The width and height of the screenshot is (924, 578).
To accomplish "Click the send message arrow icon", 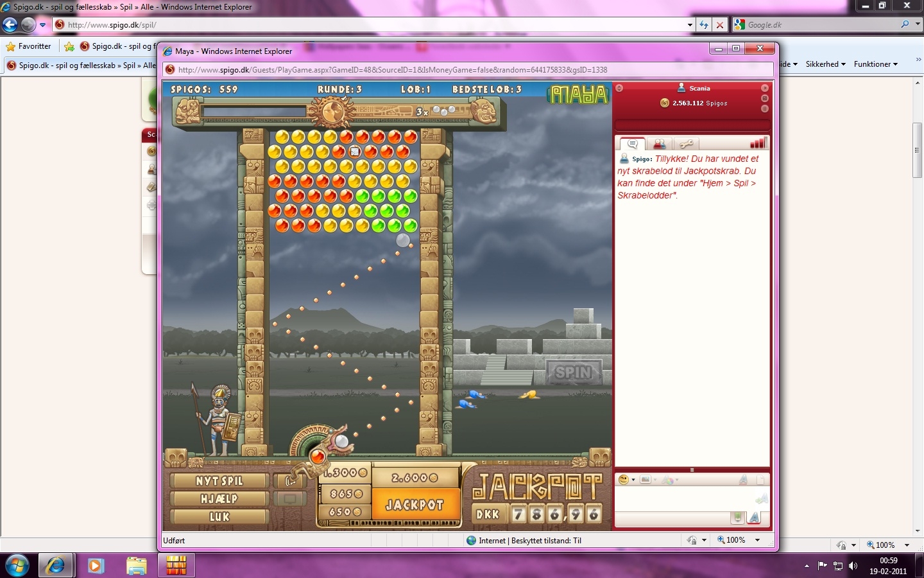I will coord(761,499).
